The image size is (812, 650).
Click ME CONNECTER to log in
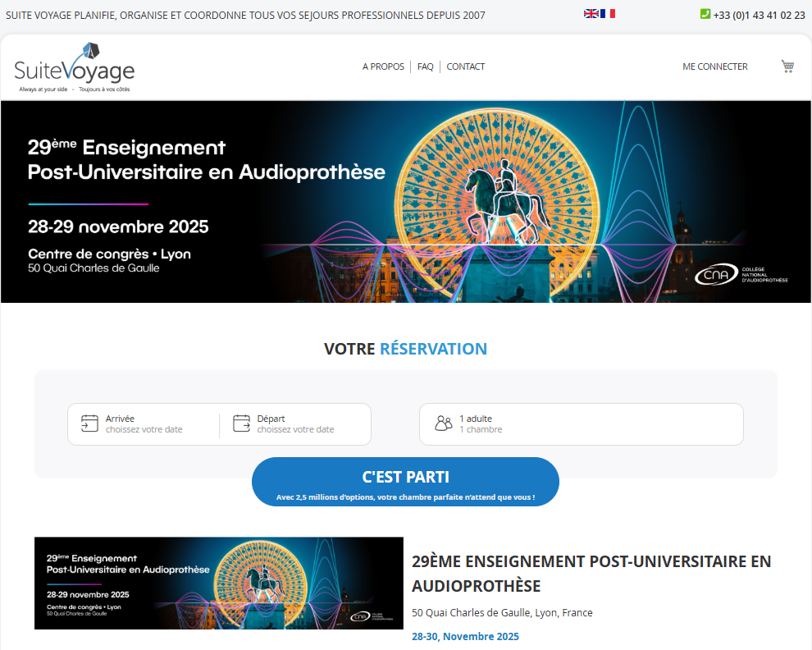[714, 66]
